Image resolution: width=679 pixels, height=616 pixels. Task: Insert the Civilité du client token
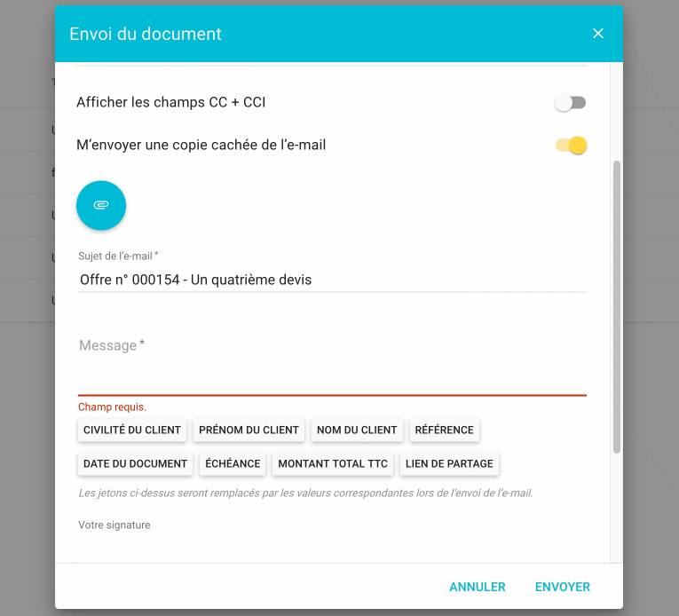[132, 430]
